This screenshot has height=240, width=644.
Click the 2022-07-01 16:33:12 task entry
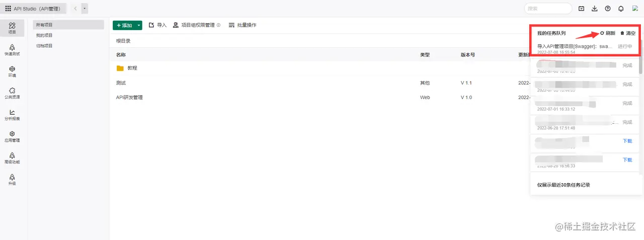click(585, 106)
